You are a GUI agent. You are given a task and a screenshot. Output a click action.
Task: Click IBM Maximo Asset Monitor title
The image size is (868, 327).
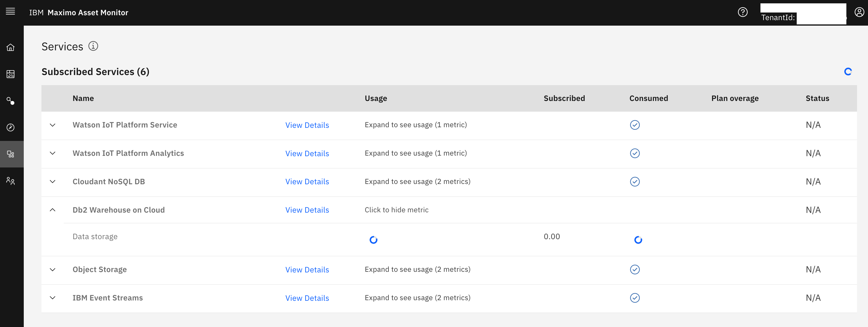tap(79, 13)
